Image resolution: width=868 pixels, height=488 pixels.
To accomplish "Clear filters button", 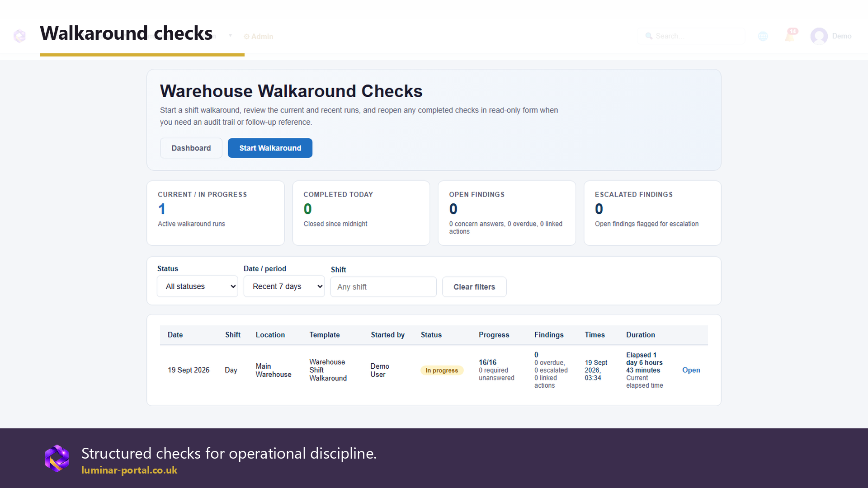I will point(474,287).
